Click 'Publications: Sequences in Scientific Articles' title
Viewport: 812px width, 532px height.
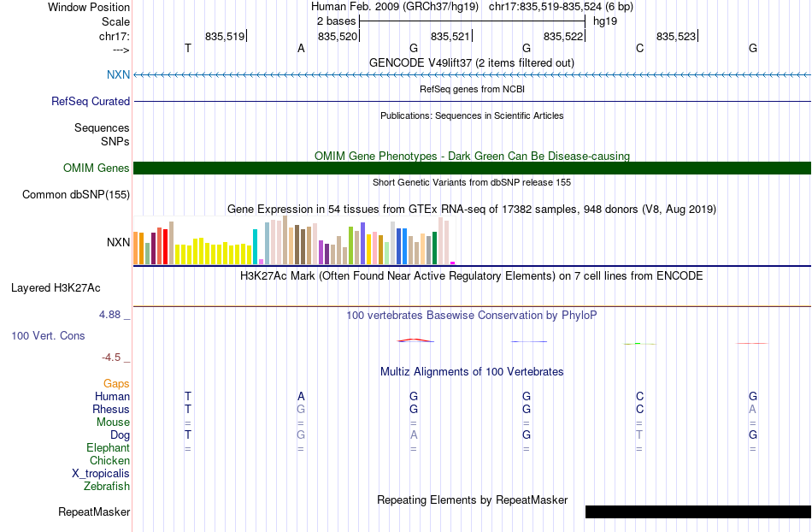[x=472, y=115]
